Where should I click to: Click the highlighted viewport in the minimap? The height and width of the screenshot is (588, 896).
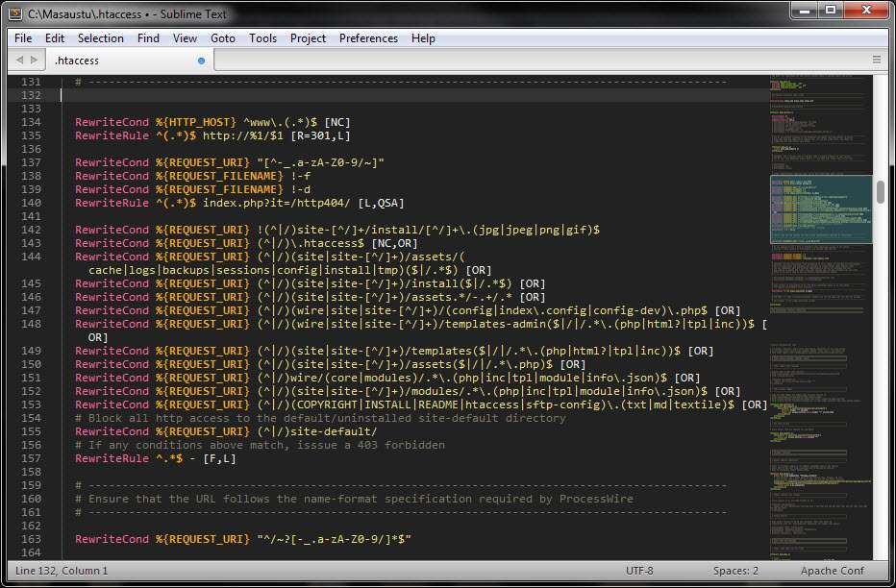(821, 208)
